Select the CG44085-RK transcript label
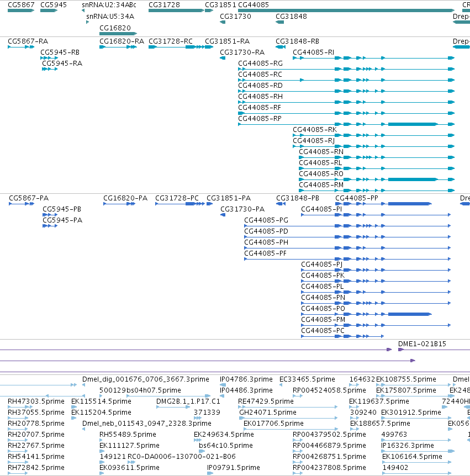Viewport: 470px width, 476px height. [x=315, y=130]
